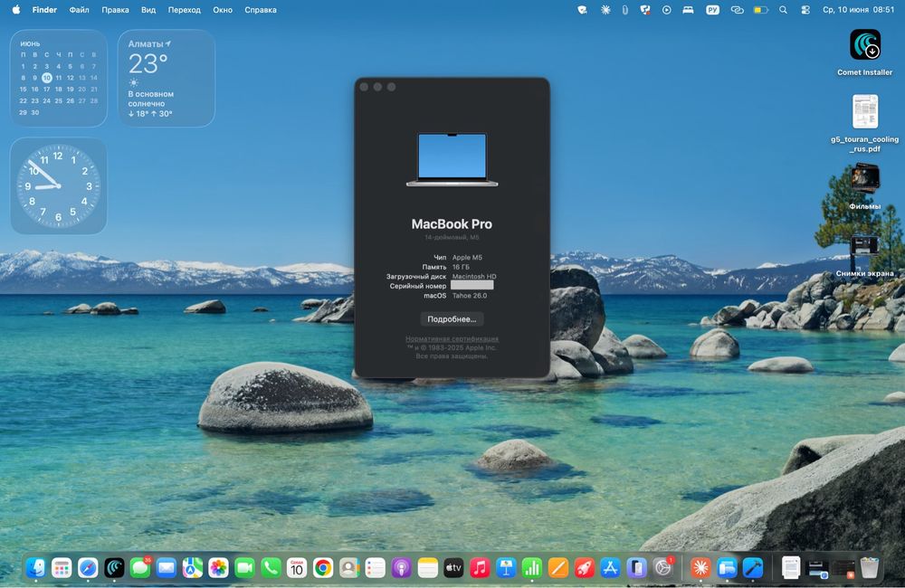
Task: Open the Photos app in the Dock
Action: click(219, 568)
